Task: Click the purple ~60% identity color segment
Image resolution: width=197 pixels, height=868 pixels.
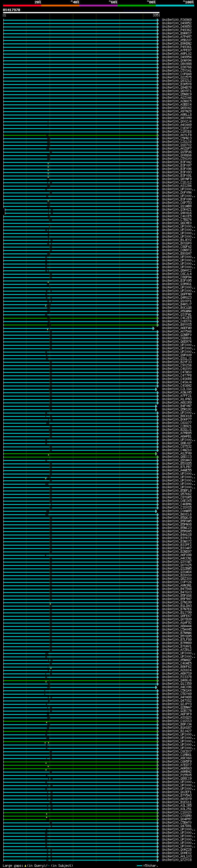Action: pyautogui.click(x=99, y=6)
